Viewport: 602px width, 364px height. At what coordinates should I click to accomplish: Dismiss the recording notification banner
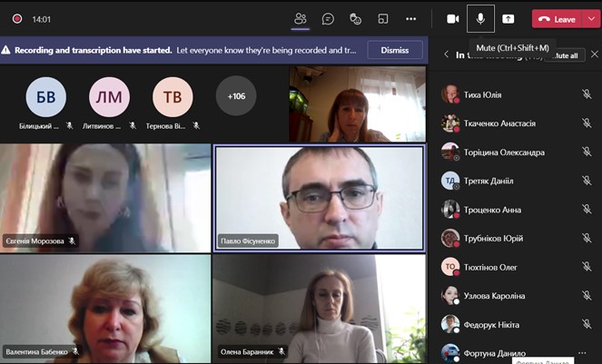(x=395, y=50)
